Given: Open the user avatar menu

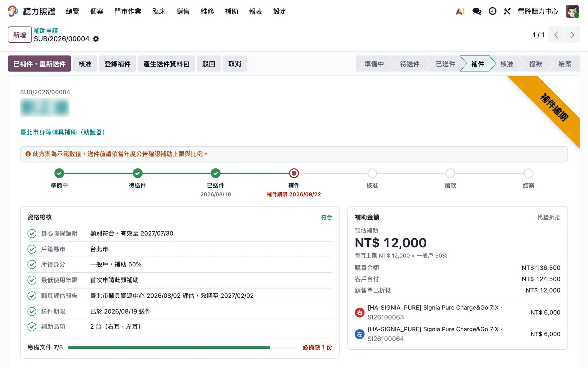Looking at the screenshot, I should (x=572, y=11).
